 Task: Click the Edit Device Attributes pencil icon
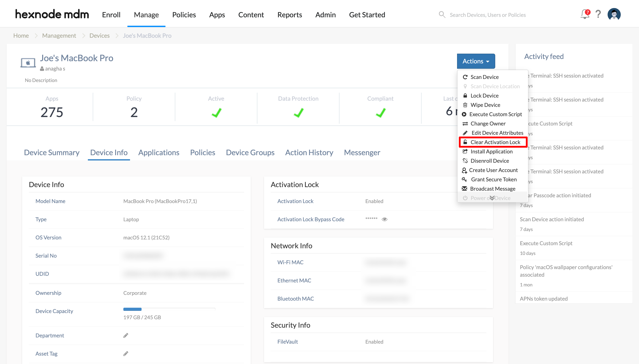465,133
